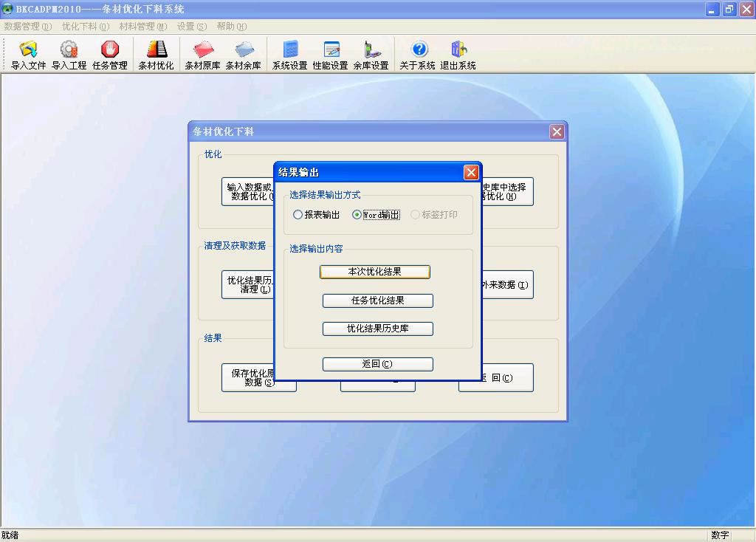The image size is (756, 542).
Task: Open 数据管理 menu
Action: click(27, 27)
